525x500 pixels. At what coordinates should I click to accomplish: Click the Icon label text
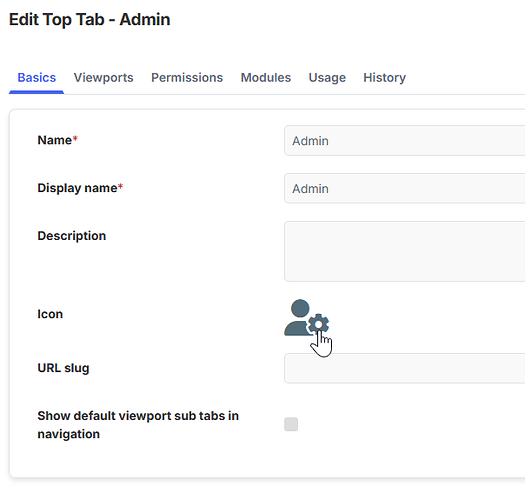tap(50, 314)
